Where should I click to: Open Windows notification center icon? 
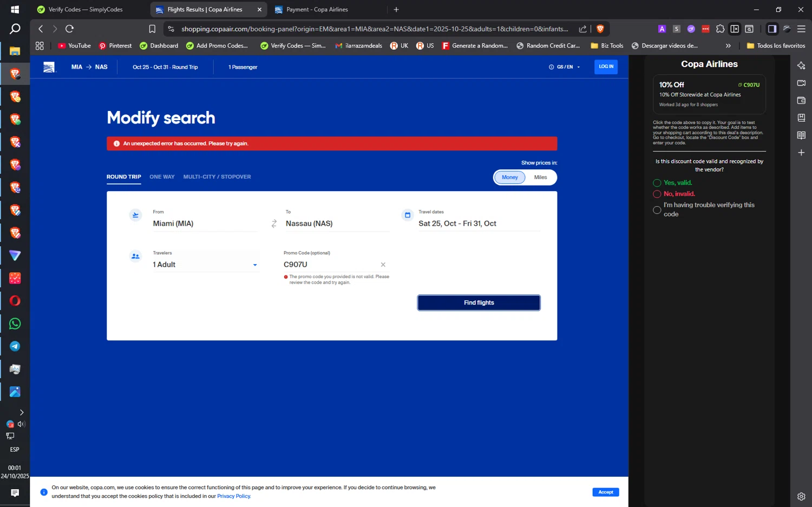(15, 493)
